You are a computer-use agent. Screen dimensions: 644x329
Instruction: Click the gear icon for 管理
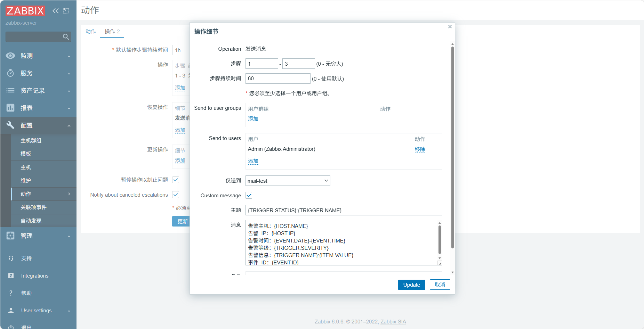pyautogui.click(x=10, y=236)
